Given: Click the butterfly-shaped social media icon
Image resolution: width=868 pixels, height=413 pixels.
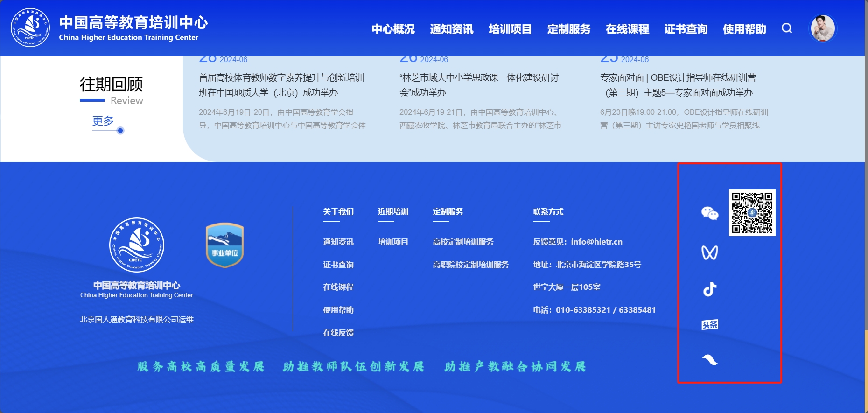Looking at the screenshot, I should tap(709, 253).
